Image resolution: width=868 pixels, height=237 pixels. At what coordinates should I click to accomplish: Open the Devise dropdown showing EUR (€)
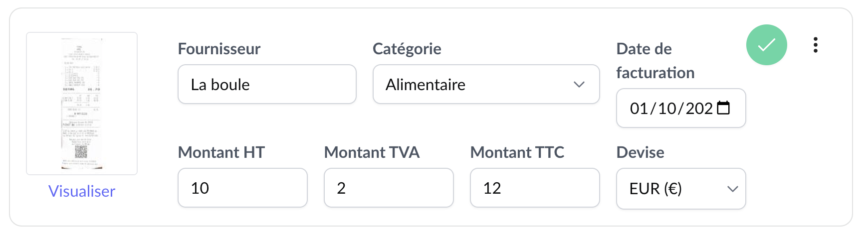673,189
